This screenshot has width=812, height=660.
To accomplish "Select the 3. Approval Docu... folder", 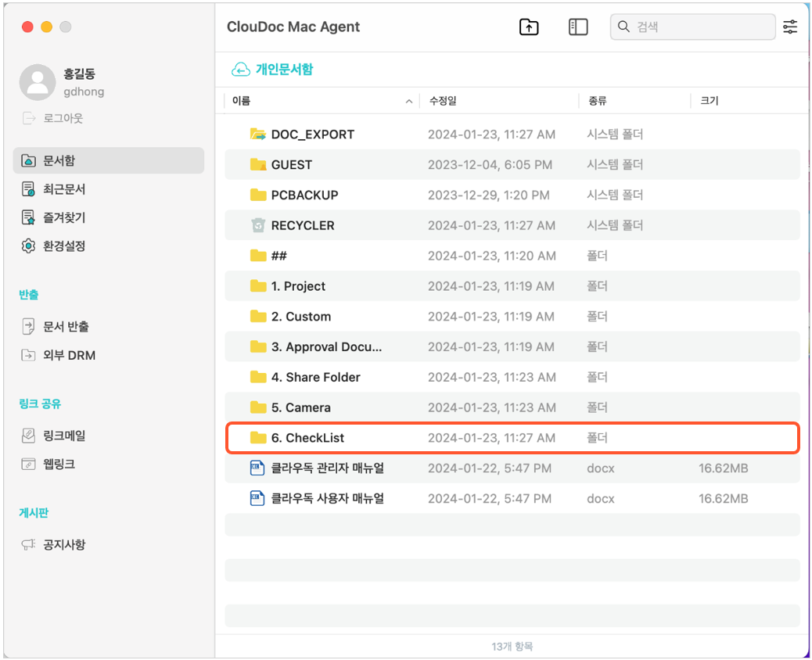I will click(x=512, y=347).
